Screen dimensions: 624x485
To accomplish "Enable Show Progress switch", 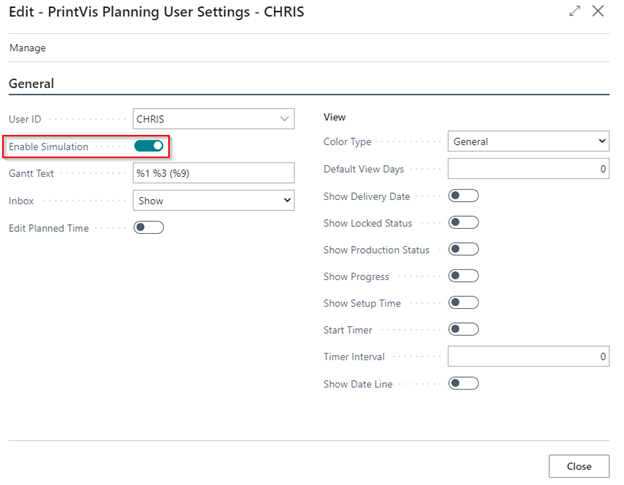I will (463, 276).
